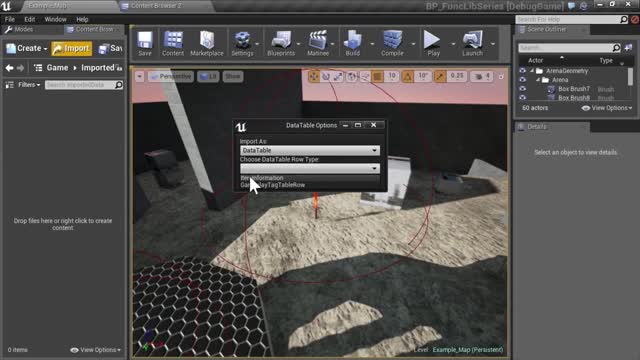Open the Marketplace from toolbar
640x360 pixels.
(x=207, y=43)
